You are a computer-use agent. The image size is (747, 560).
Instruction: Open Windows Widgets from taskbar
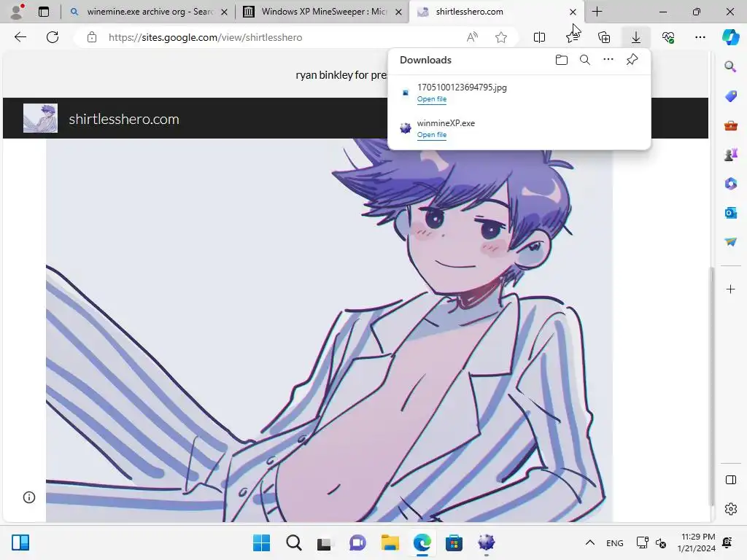pyautogui.click(x=20, y=542)
